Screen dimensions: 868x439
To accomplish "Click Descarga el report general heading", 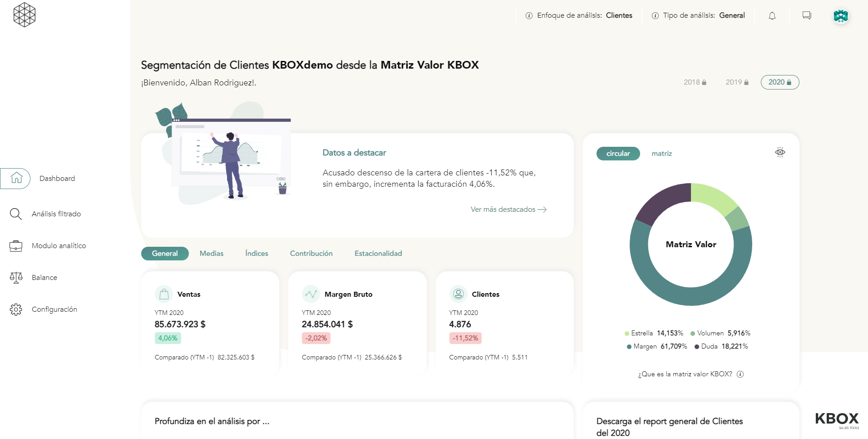I will 670,427.
